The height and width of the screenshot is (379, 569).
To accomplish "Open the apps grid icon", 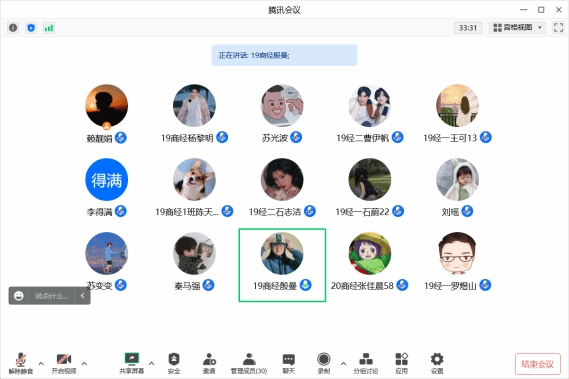I will click(x=401, y=359).
